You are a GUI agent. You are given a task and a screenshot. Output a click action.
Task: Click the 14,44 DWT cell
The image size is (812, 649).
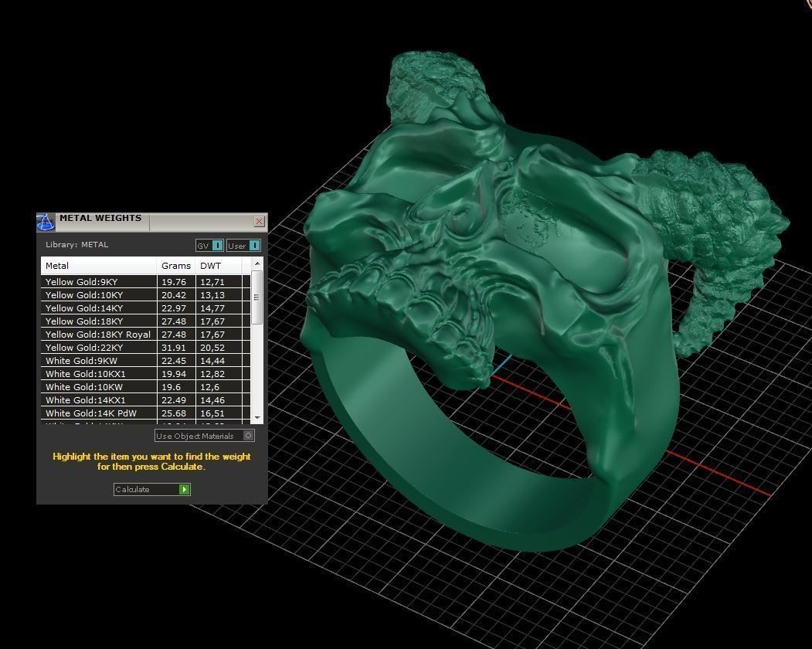coord(219,361)
